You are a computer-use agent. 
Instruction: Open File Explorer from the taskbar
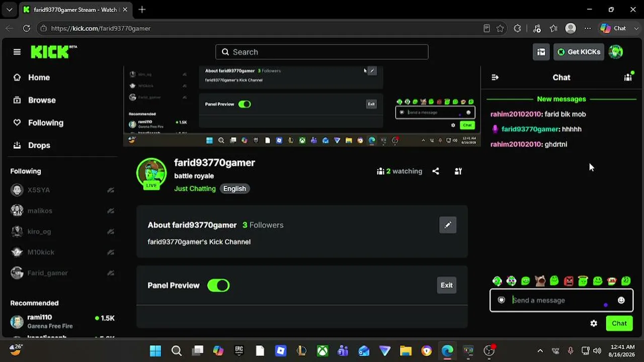coord(406,351)
